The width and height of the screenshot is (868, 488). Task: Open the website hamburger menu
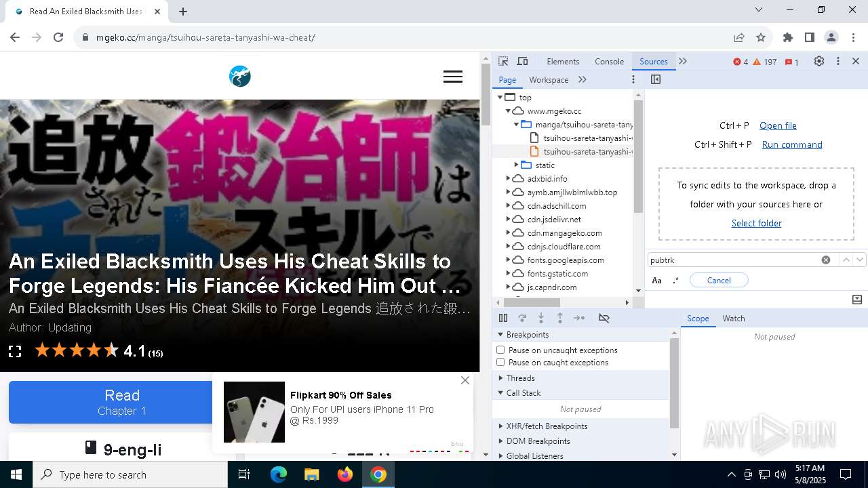[x=453, y=77]
